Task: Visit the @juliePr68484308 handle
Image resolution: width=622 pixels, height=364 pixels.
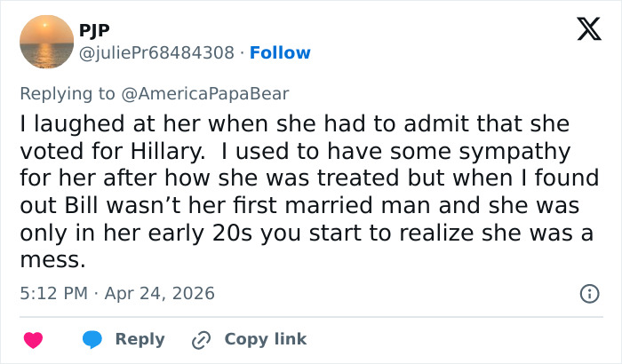Action: [159, 53]
